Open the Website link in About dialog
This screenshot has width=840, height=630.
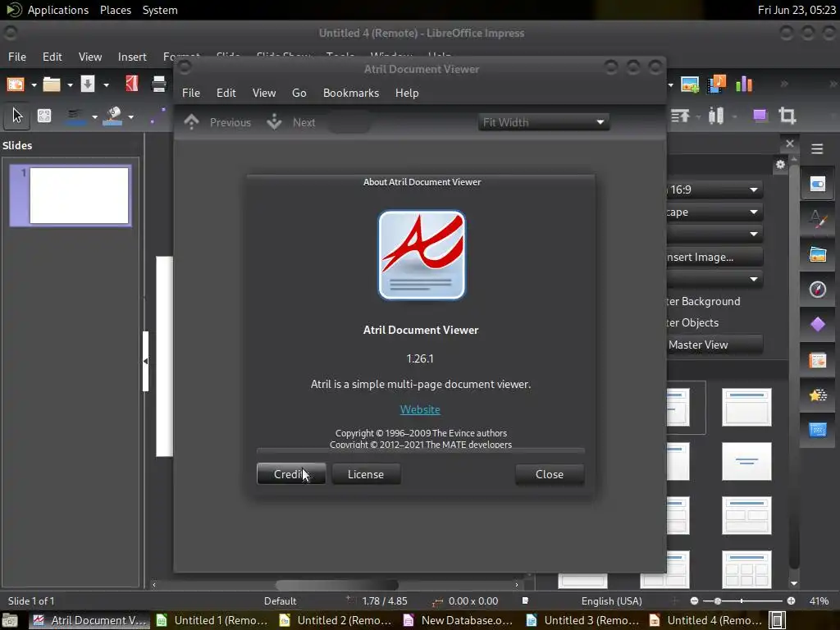420,409
